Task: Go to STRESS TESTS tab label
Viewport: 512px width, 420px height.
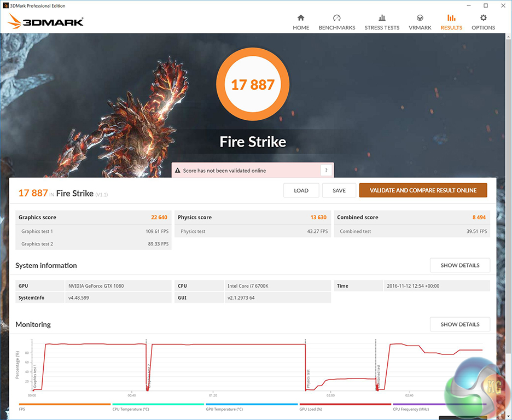Action: pyautogui.click(x=382, y=28)
